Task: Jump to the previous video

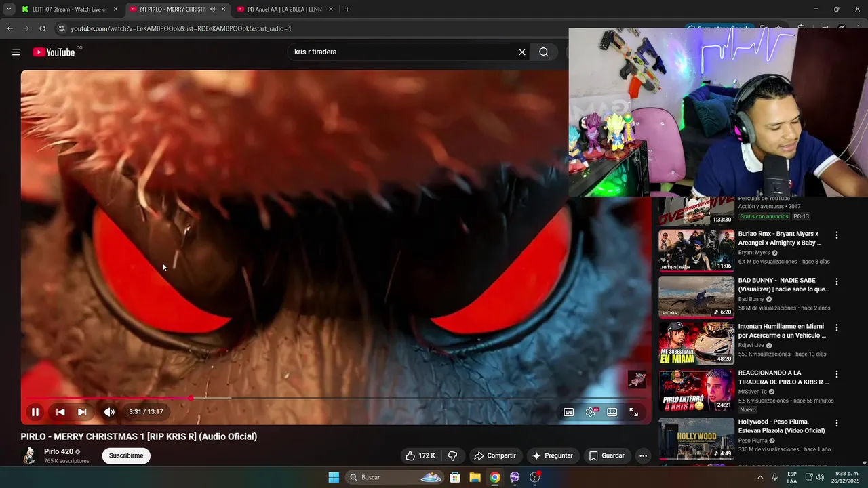Action: [x=60, y=412]
